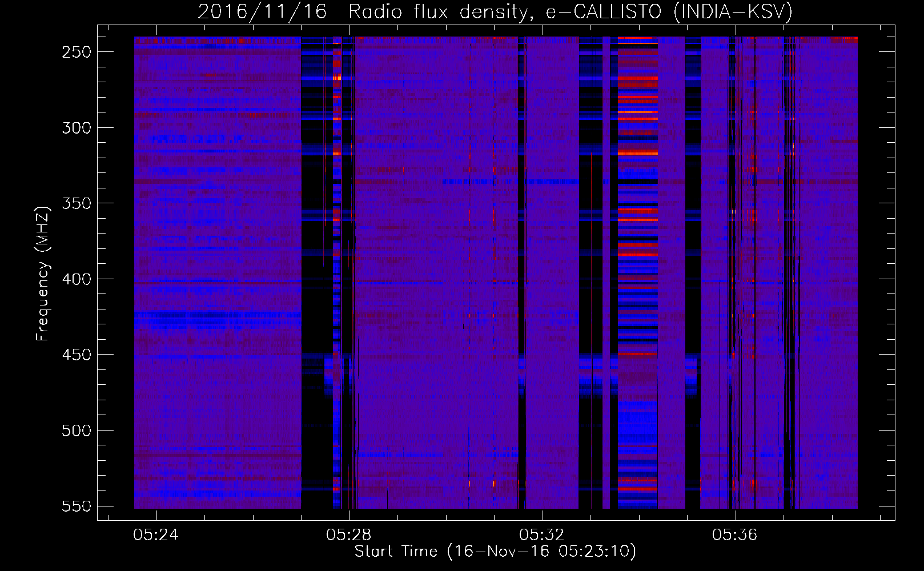Image resolution: width=924 pixels, height=571 pixels.
Task: Click the 300 frequency tick label
Action: pos(76,128)
